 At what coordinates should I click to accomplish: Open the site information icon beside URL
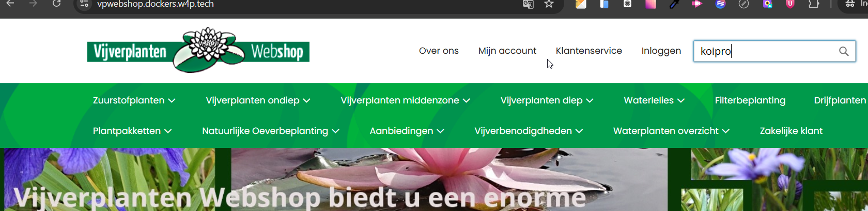84,4
